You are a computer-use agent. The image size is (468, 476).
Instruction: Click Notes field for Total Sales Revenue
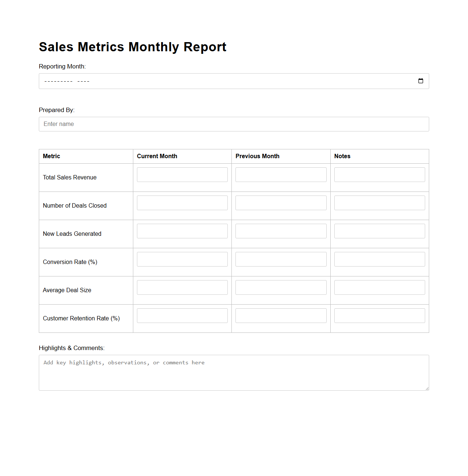(379, 175)
